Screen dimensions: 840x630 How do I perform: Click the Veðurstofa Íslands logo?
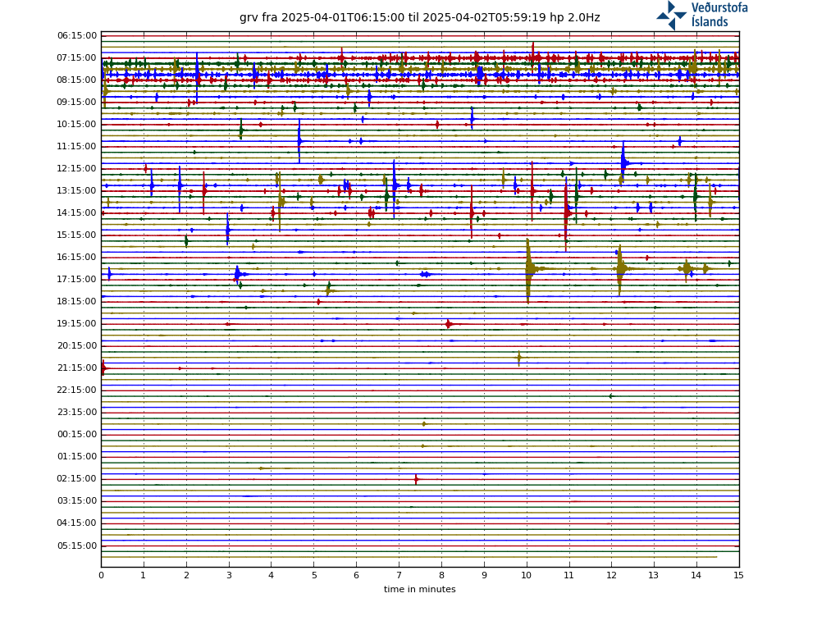click(702, 15)
